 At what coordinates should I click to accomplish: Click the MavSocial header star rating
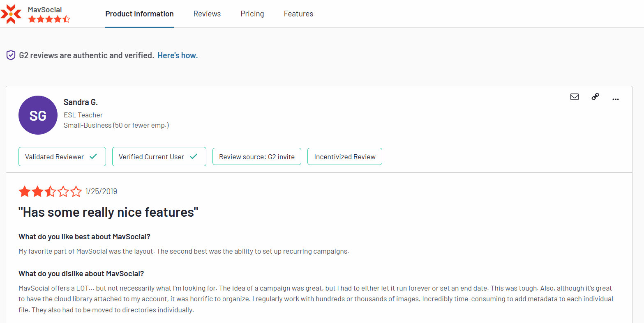pos(49,19)
